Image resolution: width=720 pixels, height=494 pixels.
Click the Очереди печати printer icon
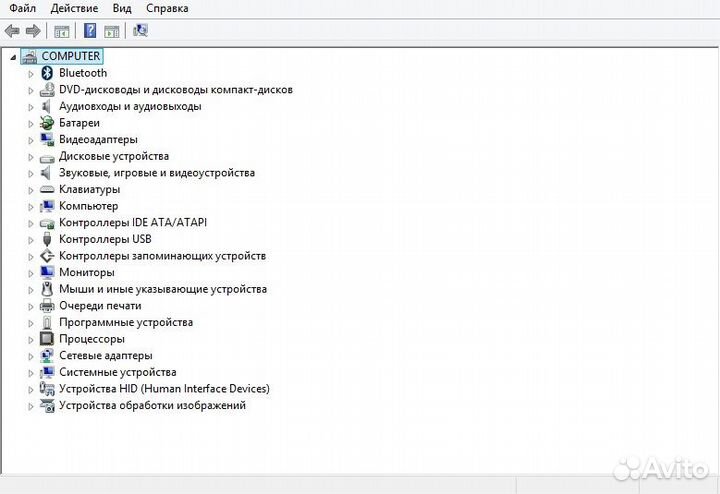(47, 306)
